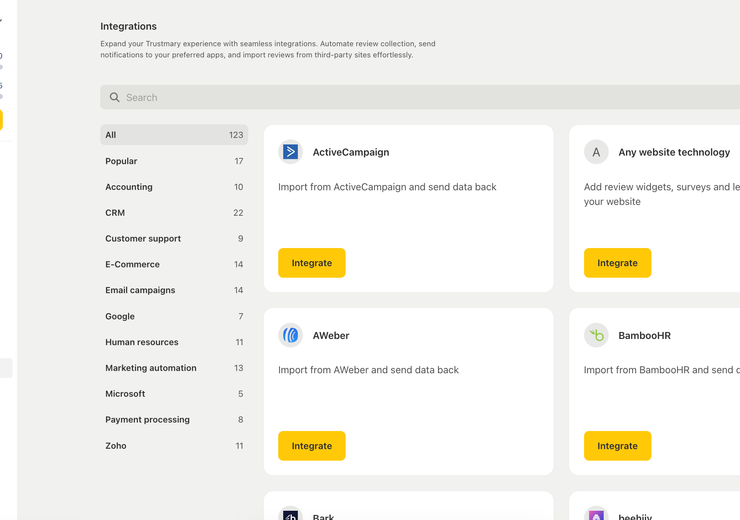
Task: Integrate BambooHR
Action: pyautogui.click(x=617, y=446)
